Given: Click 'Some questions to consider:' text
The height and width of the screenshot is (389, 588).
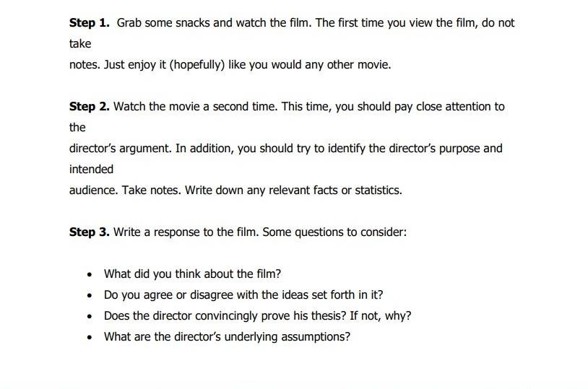Looking at the screenshot, I should (334, 232).
